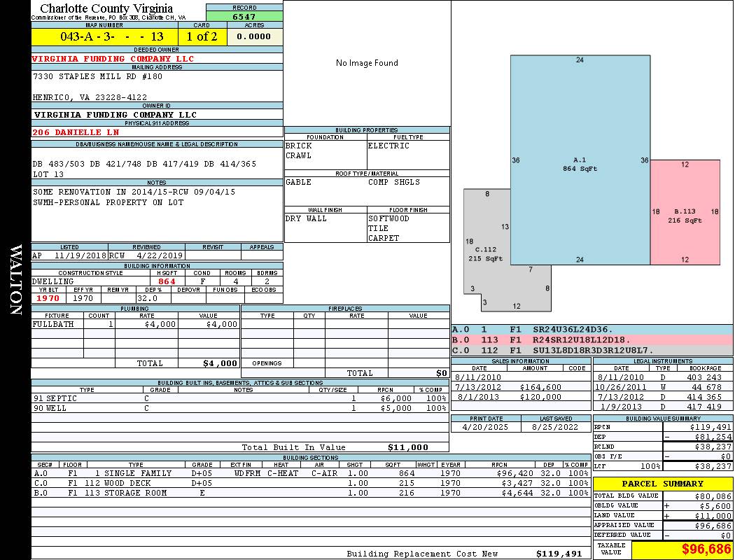Viewport: 735px width, 560px height.
Task: Click the vertical WALTON label on left
Action: (15, 280)
